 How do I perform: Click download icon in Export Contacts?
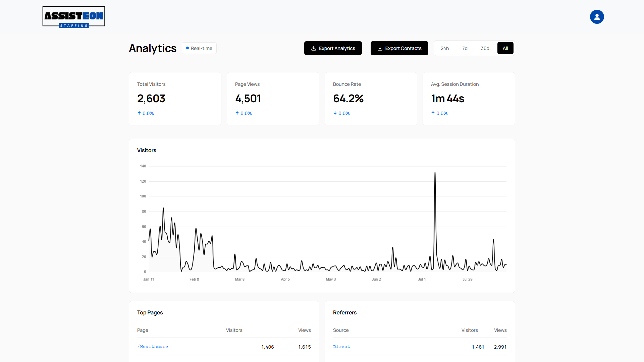click(x=380, y=48)
